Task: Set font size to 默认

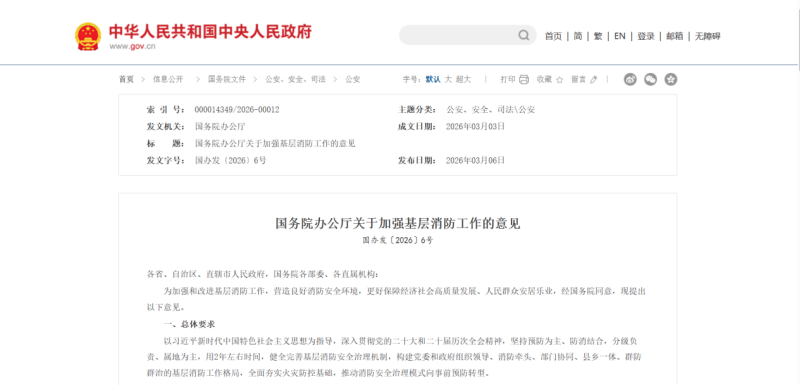Action: pyautogui.click(x=433, y=80)
